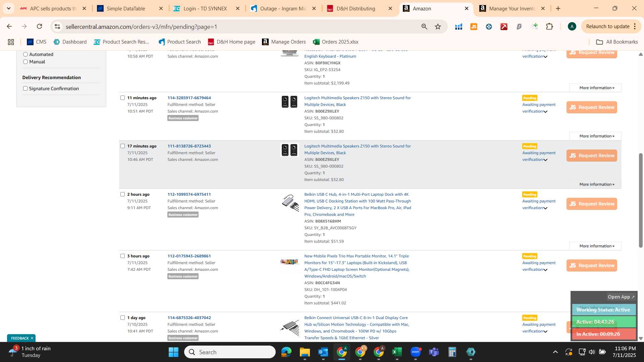Tick checkbox for order 111-8138726-8723443
The image size is (644, 362).
tap(122, 146)
